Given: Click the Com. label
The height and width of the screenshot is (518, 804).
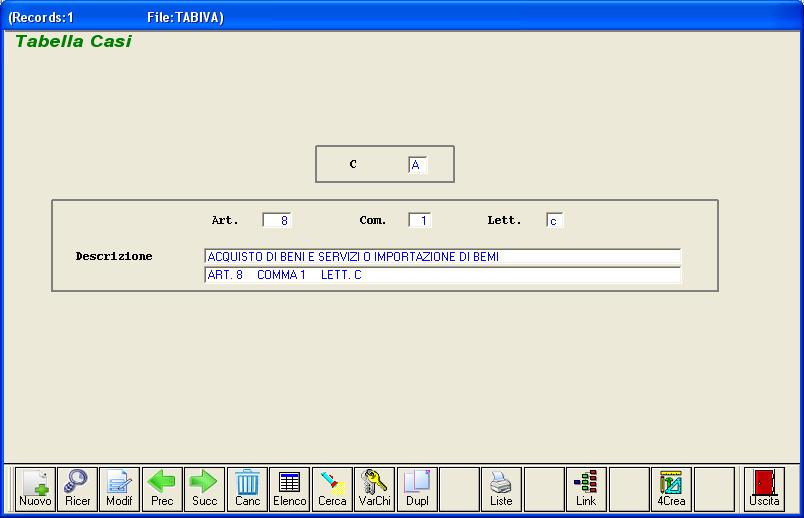Looking at the screenshot, I should pos(373,220).
